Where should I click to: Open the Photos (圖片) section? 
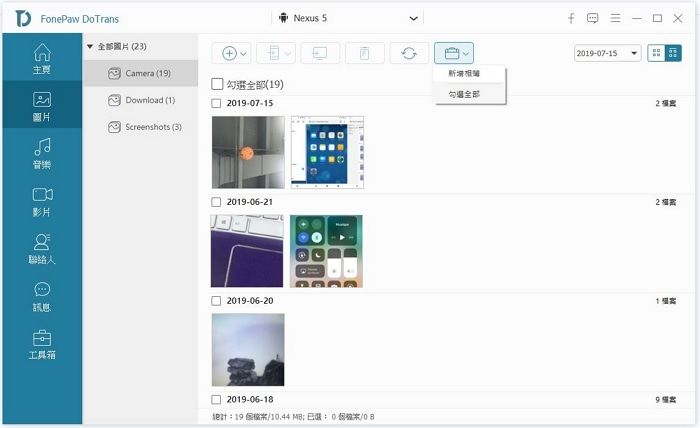42,106
